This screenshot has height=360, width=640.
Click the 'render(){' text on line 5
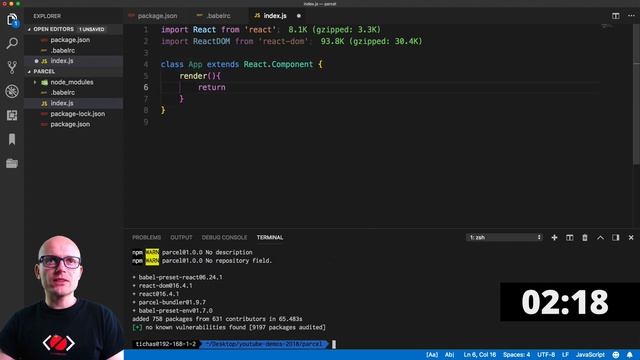coord(200,76)
